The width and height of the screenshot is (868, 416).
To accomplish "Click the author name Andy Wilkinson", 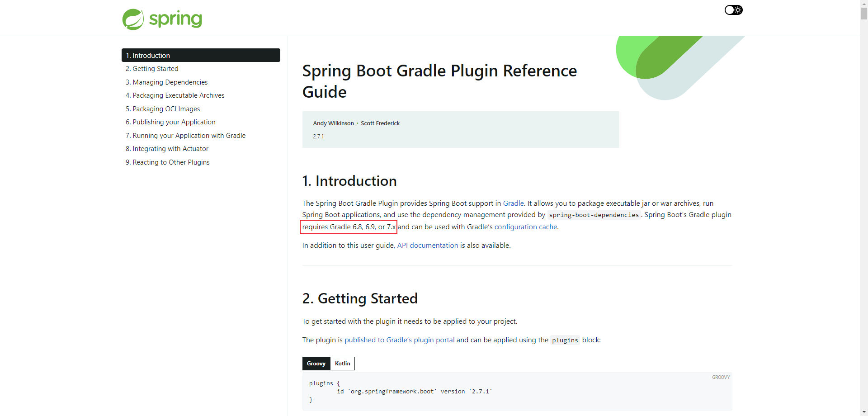I will 333,123.
